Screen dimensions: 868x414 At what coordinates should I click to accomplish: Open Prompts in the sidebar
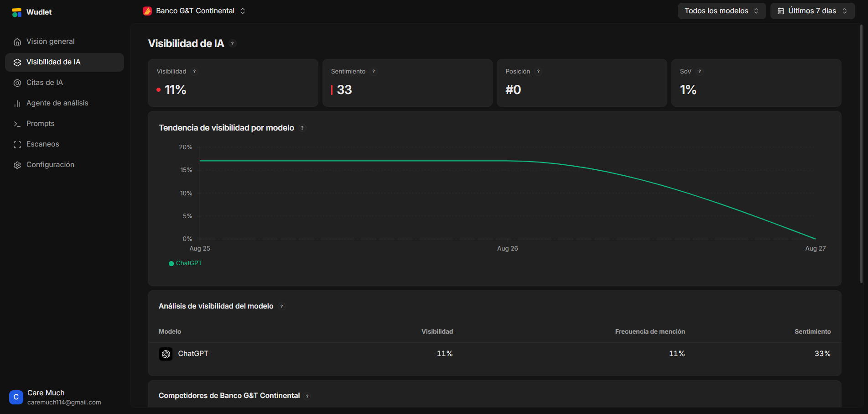click(x=64, y=124)
